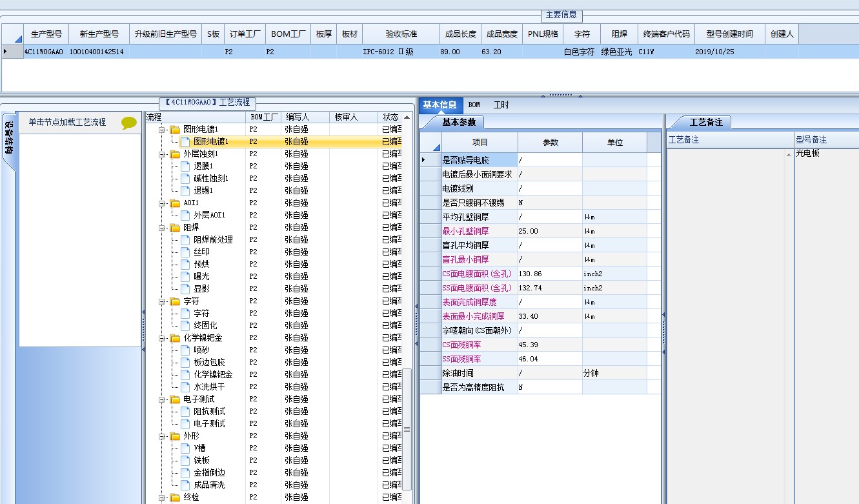
Task: Click the 外层蚀刻1 folder icon
Action: 175,154
